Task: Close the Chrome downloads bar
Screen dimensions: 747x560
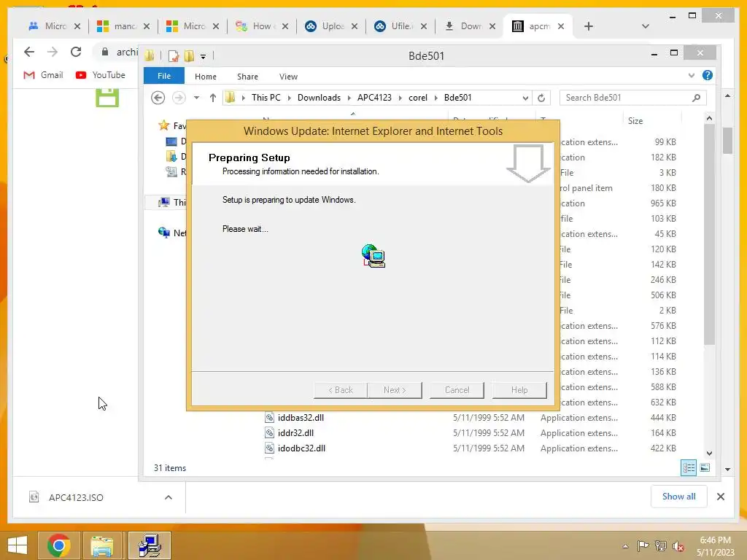Action: point(720,497)
